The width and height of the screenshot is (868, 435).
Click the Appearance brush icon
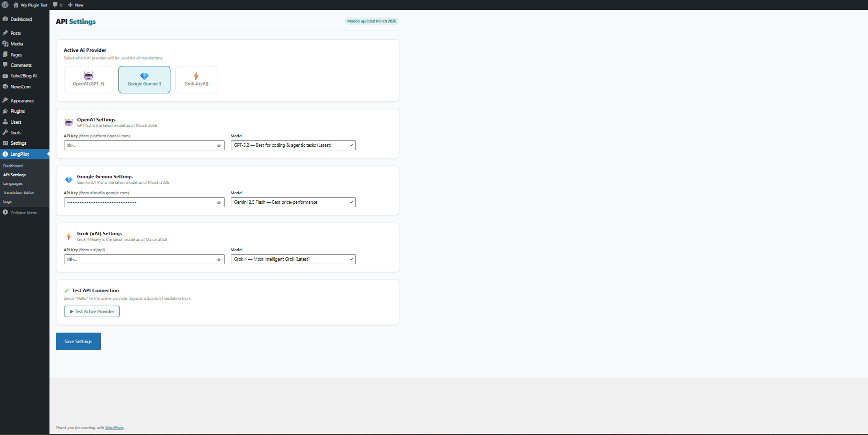(x=5, y=100)
